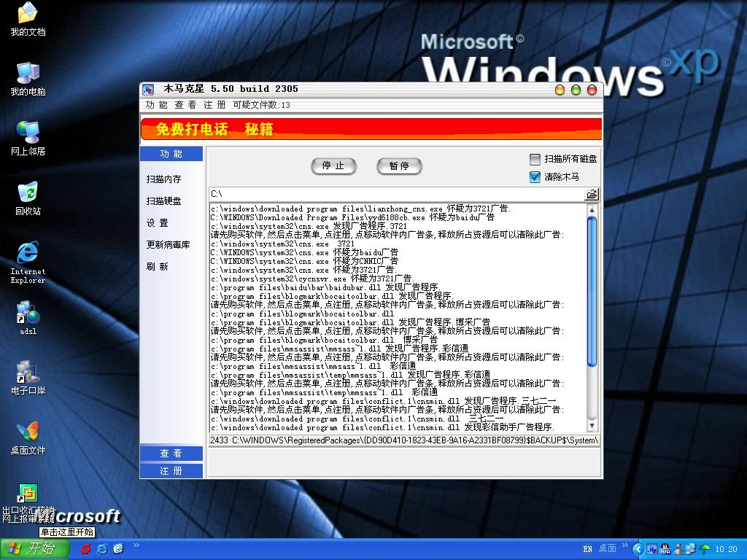This screenshot has height=560, width=747.
Task: Switch to the 注册 sidebar panel
Action: tap(171, 471)
